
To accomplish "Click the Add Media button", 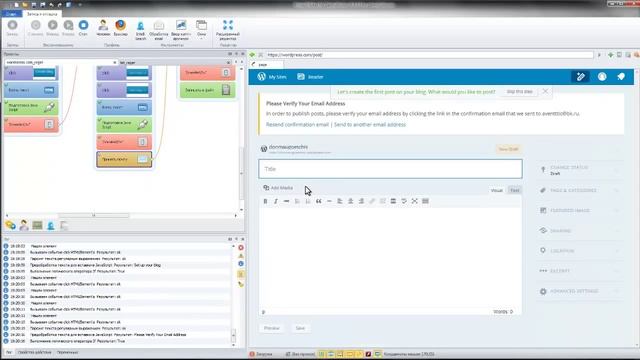I will [278, 188].
